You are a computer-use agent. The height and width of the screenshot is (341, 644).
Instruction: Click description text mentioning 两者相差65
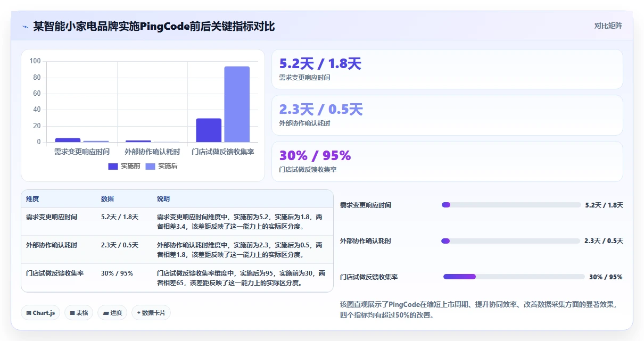(x=241, y=278)
